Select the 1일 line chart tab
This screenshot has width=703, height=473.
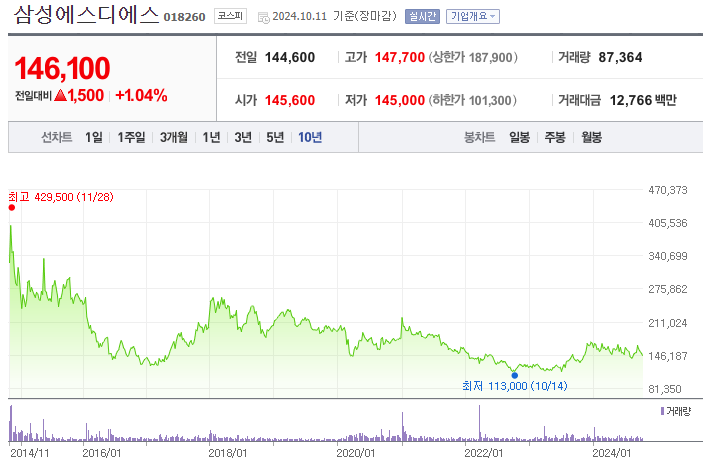click(x=94, y=137)
